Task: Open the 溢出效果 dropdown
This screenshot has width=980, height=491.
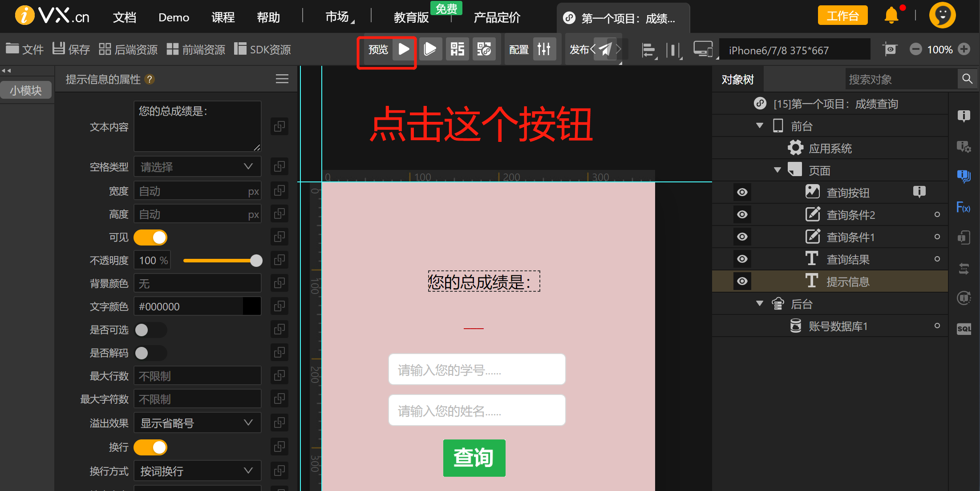Action: click(x=197, y=423)
